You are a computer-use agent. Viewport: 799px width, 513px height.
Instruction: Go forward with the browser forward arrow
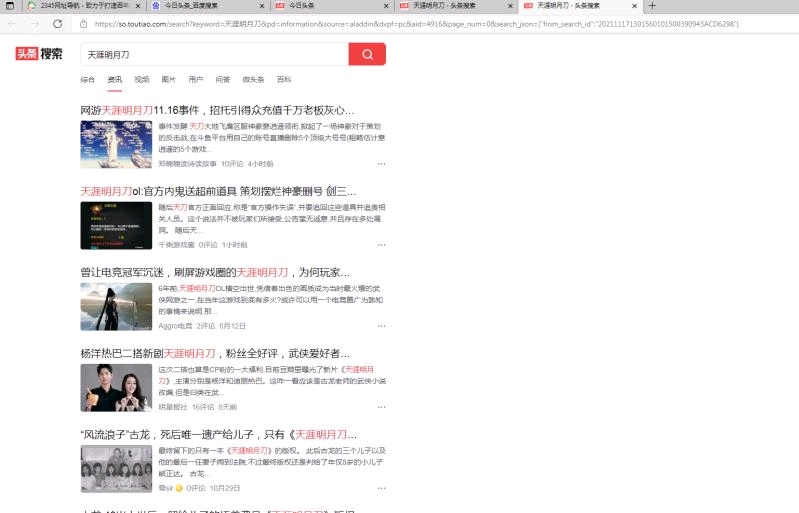(35, 24)
